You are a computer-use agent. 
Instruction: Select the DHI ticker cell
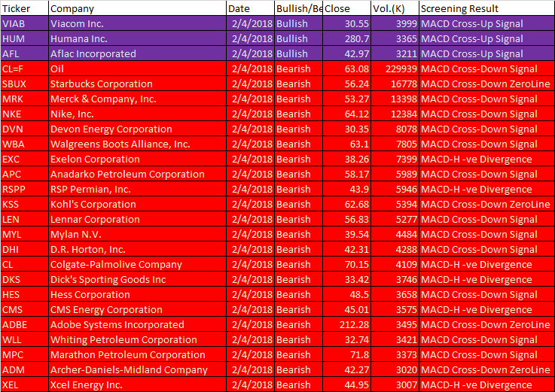pos(24,250)
